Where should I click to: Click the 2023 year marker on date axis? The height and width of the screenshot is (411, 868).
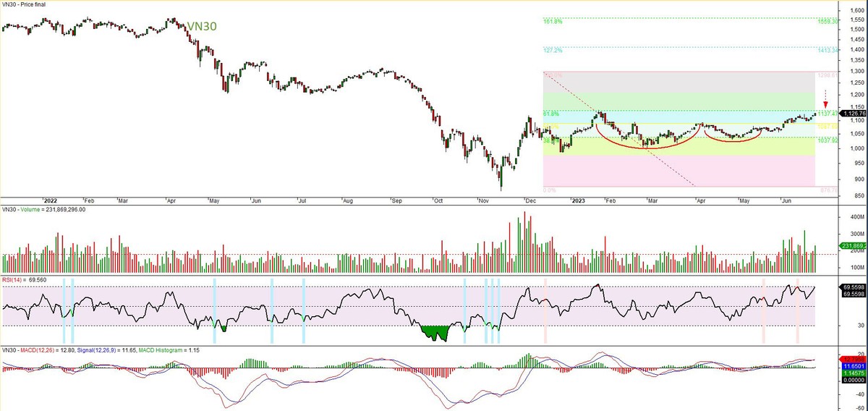pyautogui.click(x=579, y=199)
